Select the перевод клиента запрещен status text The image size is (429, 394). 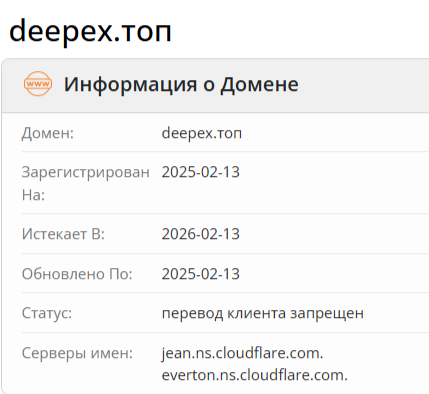[x=263, y=314]
